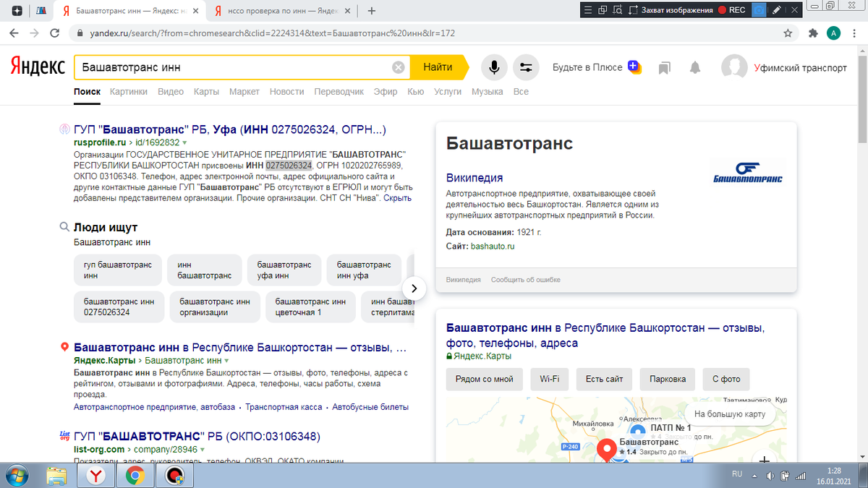
Task: Open the Переводчик service tab
Action: click(x=339, y=92)
